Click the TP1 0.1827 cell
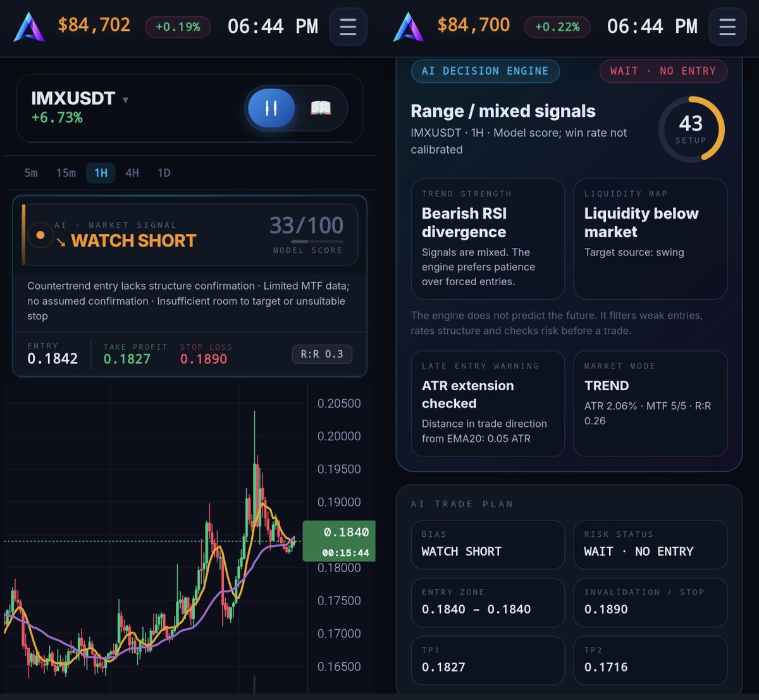759x700 pixels. click(x=488, y=660)
